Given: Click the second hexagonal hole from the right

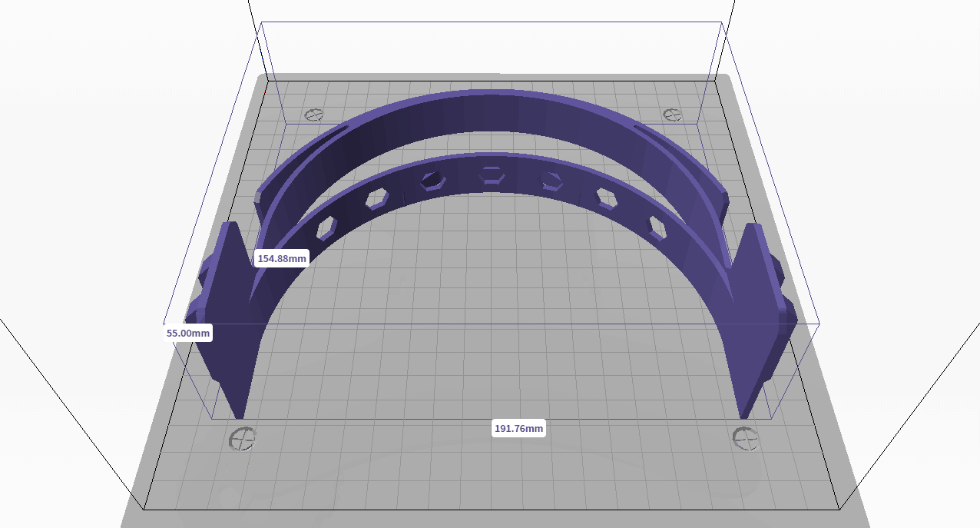Looking at the screenshot, I should pos(608,198).
